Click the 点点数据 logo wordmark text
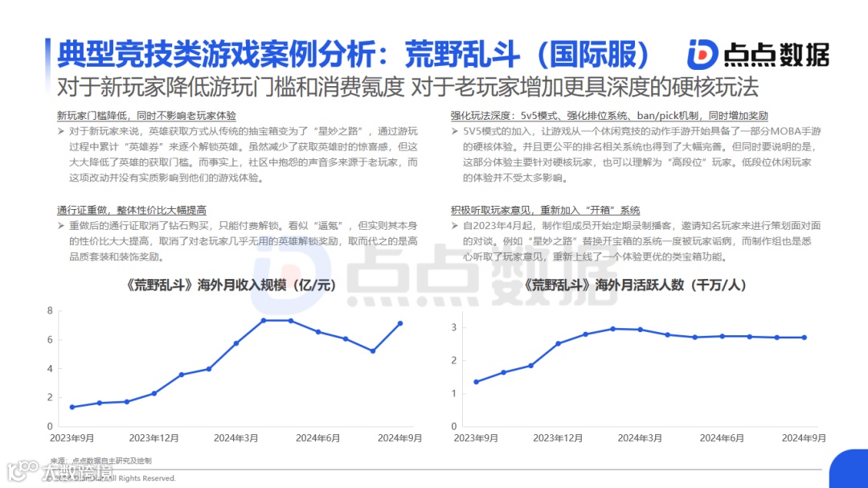 [x=776, y=55]
